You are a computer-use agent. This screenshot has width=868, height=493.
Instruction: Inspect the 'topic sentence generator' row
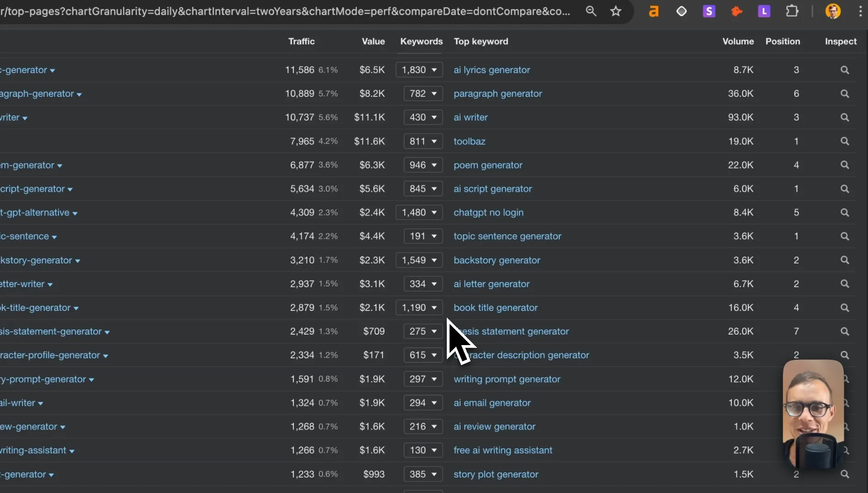click(x=845, y=236)
